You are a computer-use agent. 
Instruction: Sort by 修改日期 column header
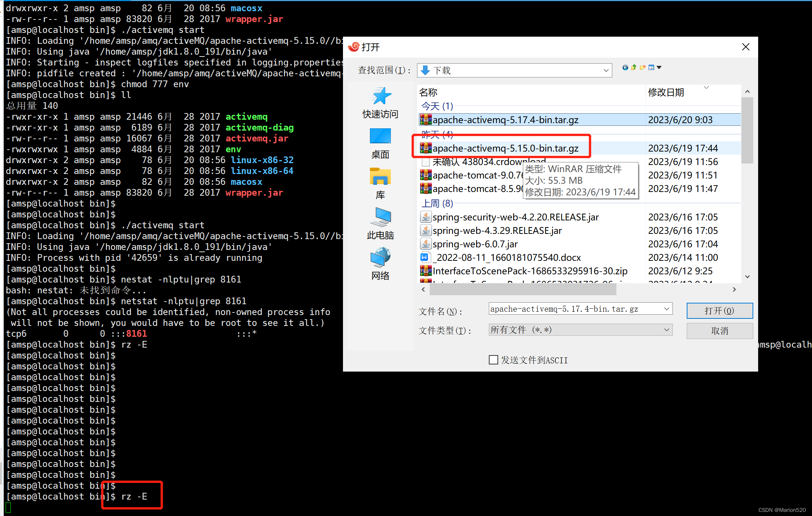point(666,92)
